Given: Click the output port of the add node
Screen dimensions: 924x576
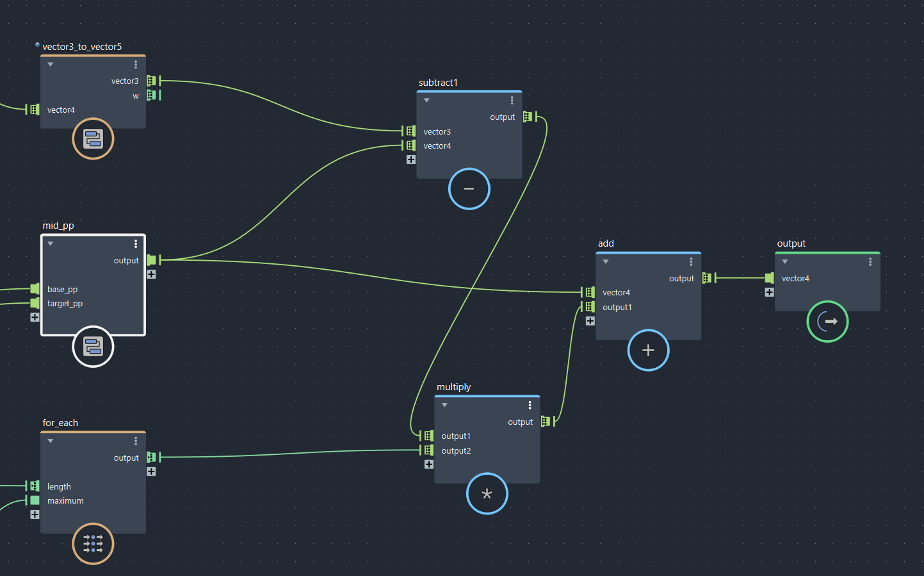Looking at the screenshot, I should pyautogui.click(x=707, y=278).
